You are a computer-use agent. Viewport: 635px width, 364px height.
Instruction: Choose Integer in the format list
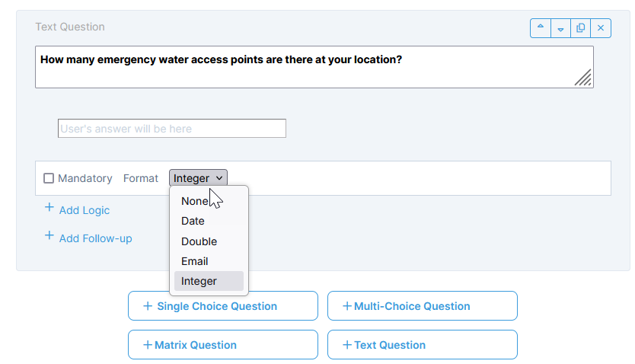[x=199, y=281]
